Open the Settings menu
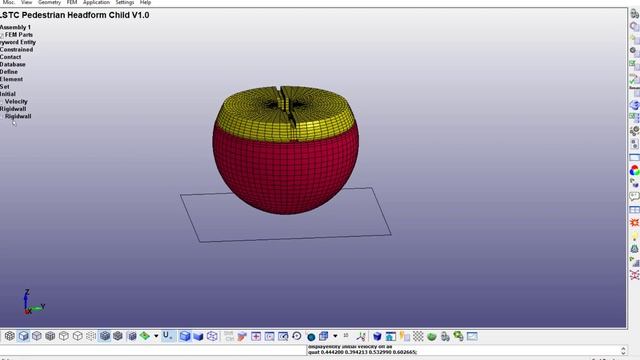 pyautogui.click(x=124, y=2)
